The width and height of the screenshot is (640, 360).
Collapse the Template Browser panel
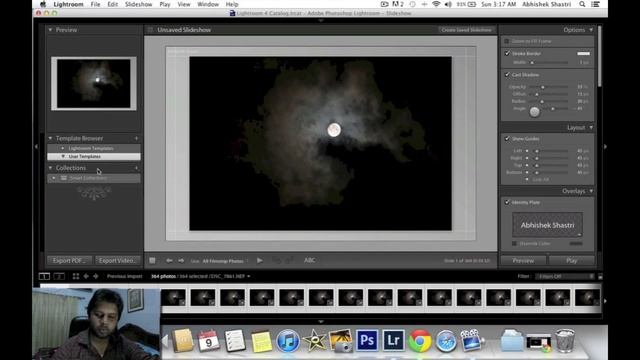coord(50,138)
